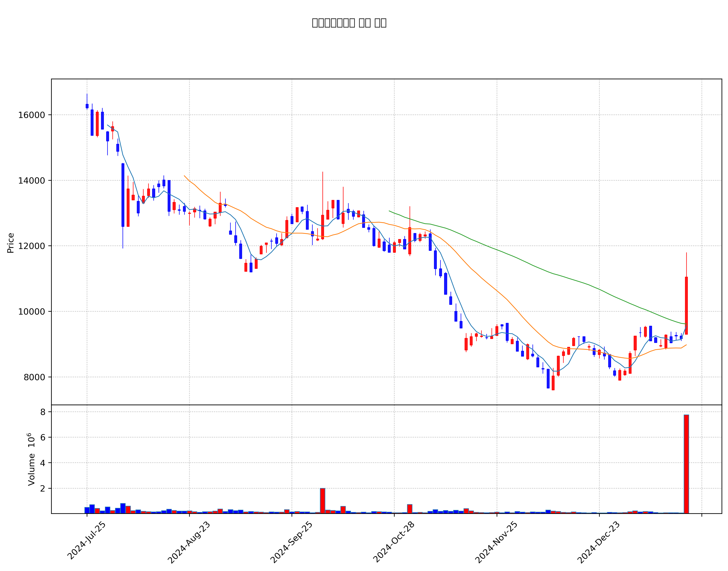Click the volume axis label 6
The image size is (728, 571).
pyautogui.click(x=43, y=437)
